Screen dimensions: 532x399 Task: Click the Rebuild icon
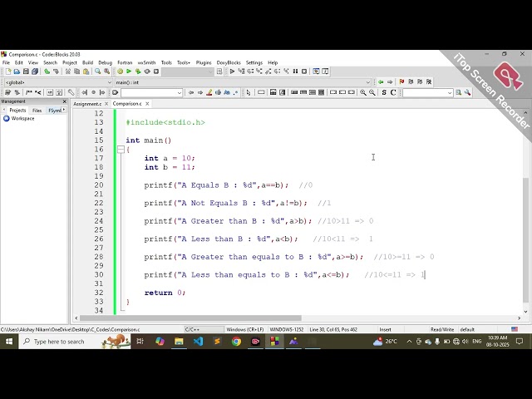point(147,71)
